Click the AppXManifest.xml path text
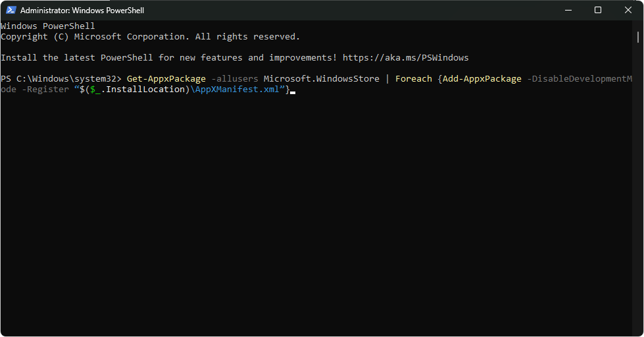Screen dimensions: 644x337 (237, 89)
